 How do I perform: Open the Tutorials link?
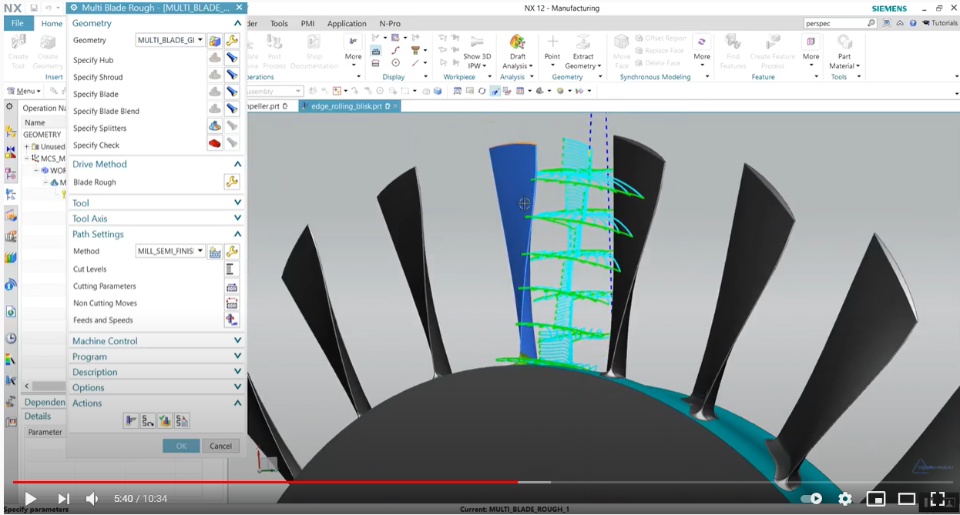(940, 23)
